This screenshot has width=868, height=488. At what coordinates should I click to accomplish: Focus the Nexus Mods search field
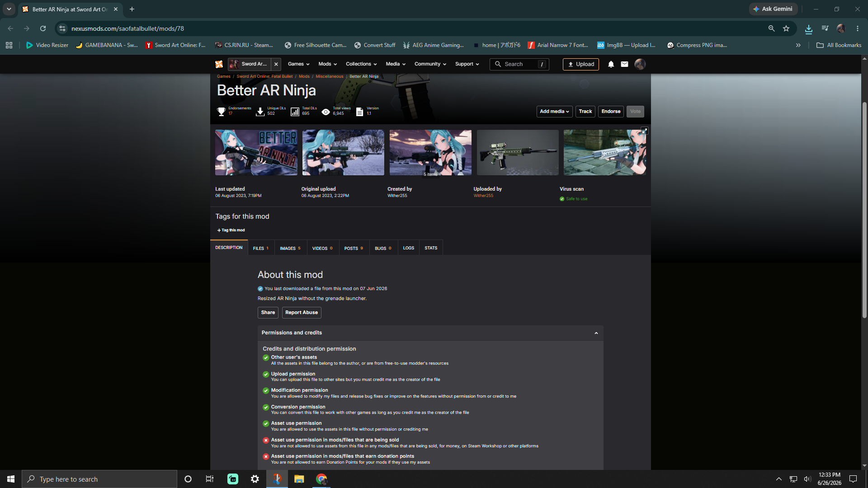[x=519, y=64]
